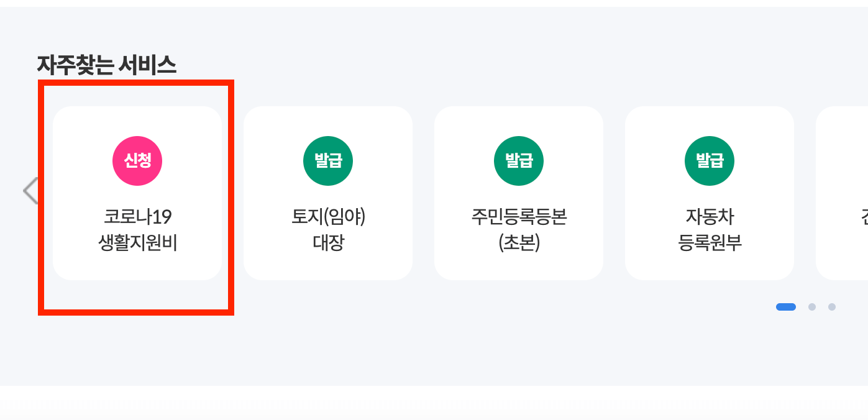The height and width of the screenshot is (420, 868).
Task: Select the first carousel page indicator
Action: point(786,306)
